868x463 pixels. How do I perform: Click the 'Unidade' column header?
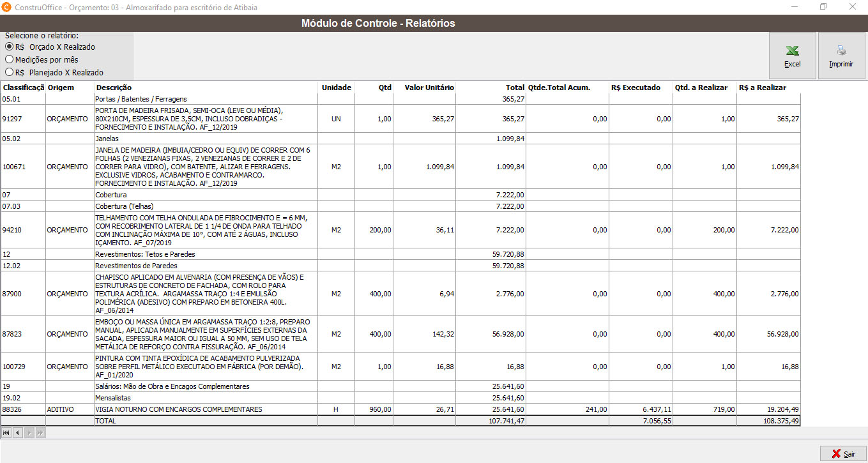[x=336, y=87]
